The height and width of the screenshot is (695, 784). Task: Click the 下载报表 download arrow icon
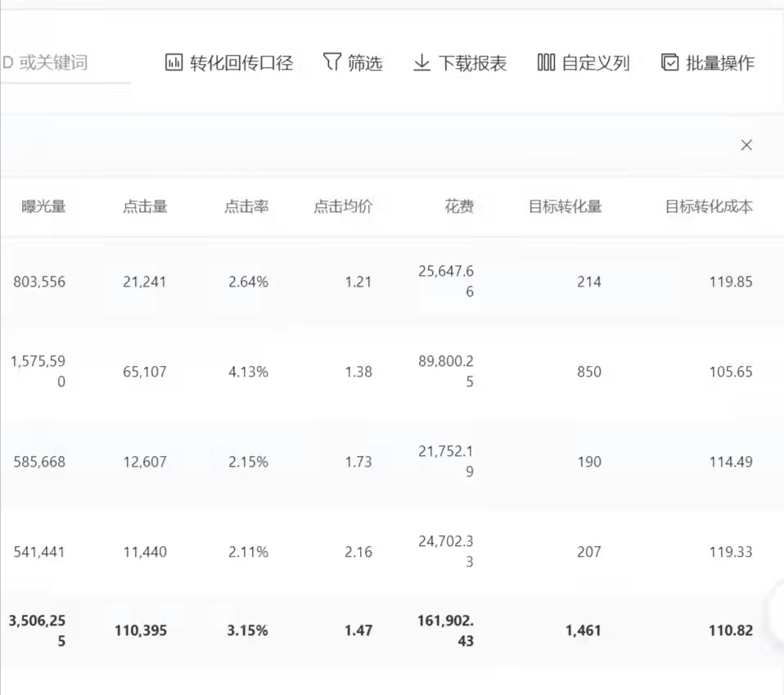click(422, 62)
